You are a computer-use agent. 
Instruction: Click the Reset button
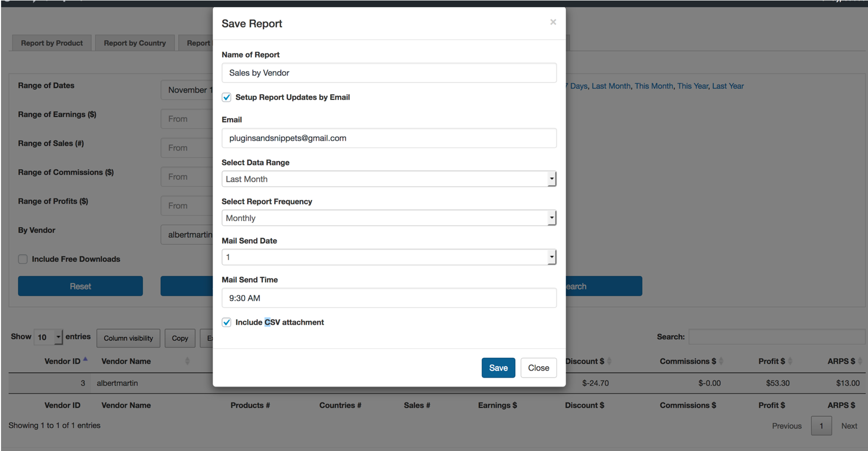pos(80,286)
